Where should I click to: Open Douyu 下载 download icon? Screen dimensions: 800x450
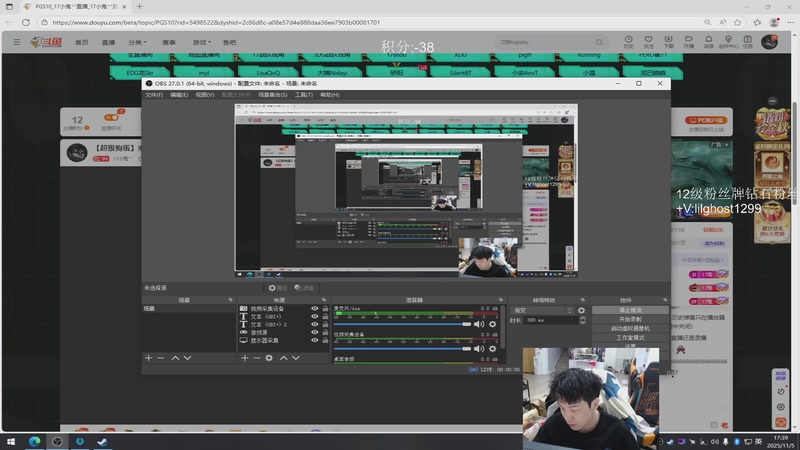click(668, 42)
